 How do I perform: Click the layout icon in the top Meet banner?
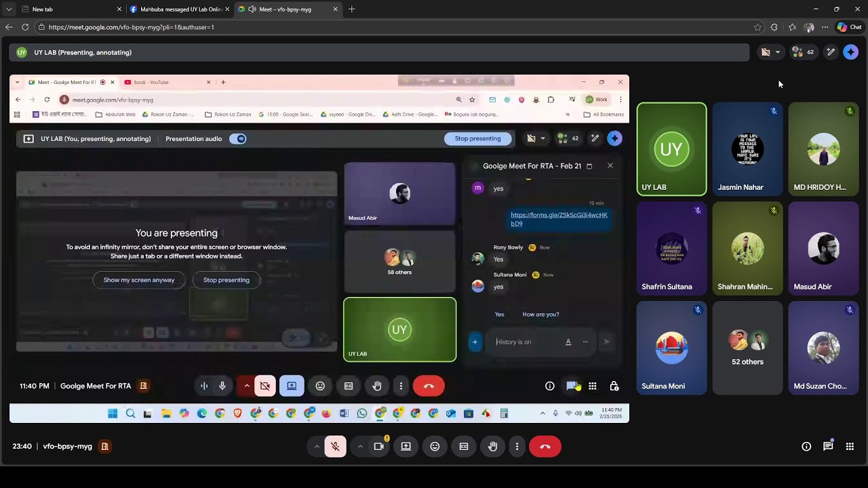point(766,52)
